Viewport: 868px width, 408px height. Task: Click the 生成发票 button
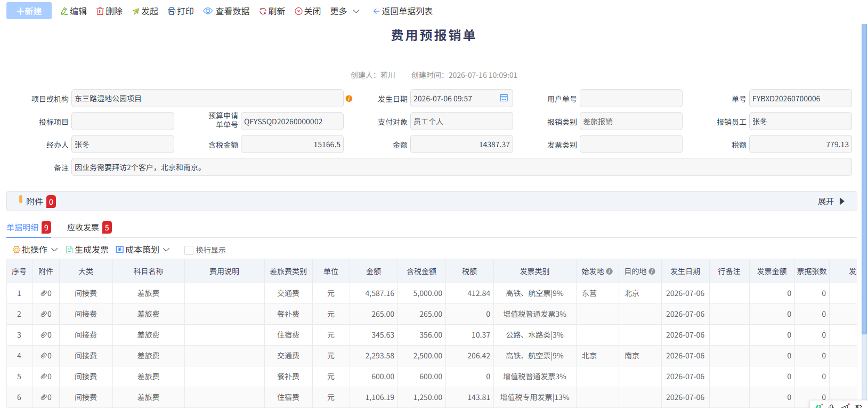pos(87,250)
